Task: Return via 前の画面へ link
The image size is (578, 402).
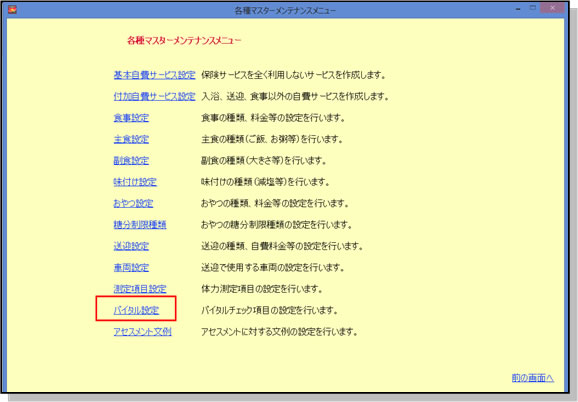Action: pyautogui.click(x=533, y=378)
